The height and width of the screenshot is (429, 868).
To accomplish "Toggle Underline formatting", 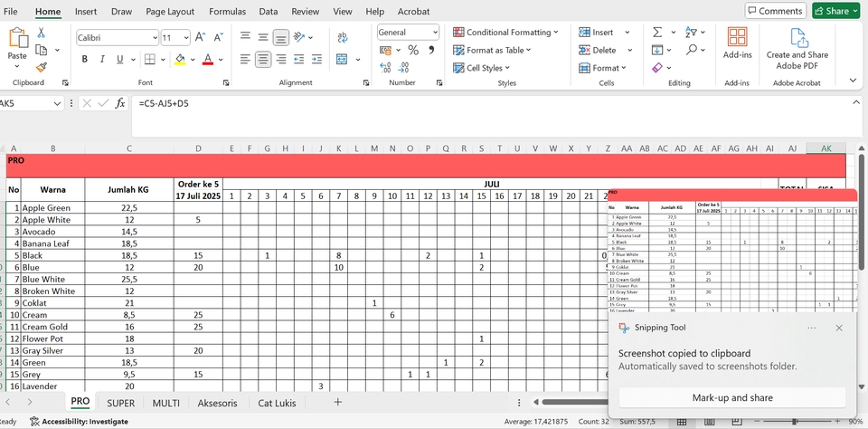I will [119, 60].
